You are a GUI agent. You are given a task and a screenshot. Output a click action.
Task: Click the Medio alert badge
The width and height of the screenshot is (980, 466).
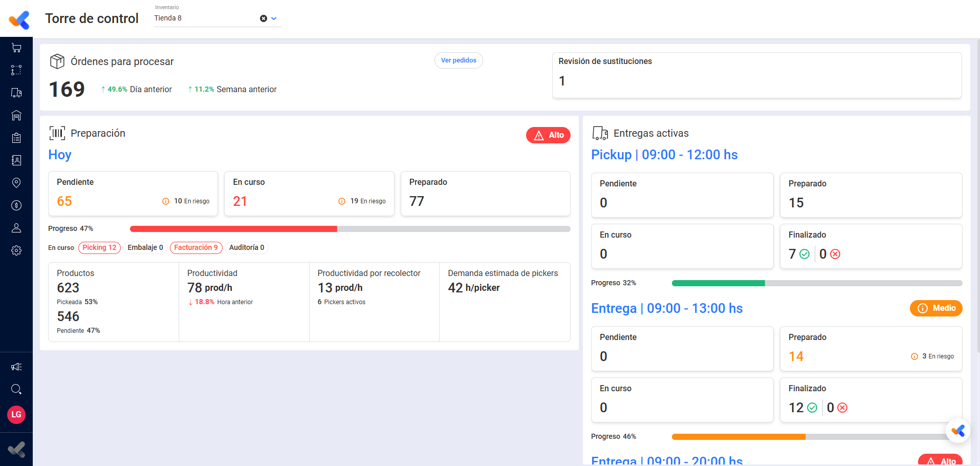point(936,308)
